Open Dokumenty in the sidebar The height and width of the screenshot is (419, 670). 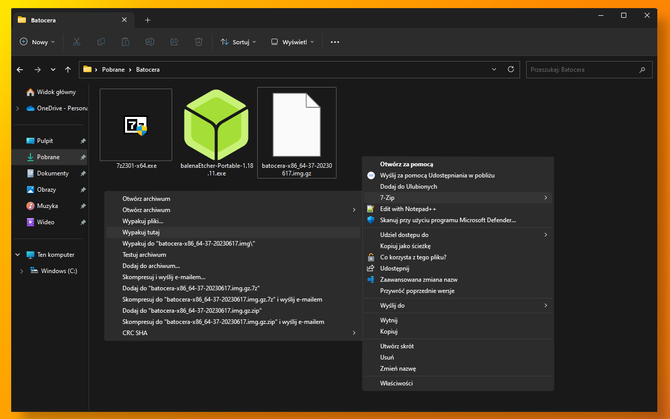point(51,173)
